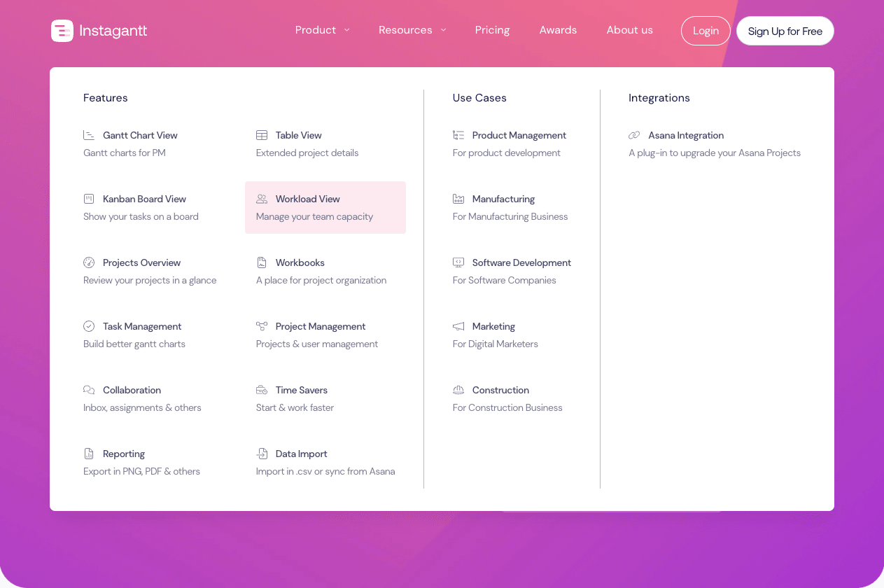Go to the Pricing page
This screenshot has width=884, height=588.
click(492, 30)
